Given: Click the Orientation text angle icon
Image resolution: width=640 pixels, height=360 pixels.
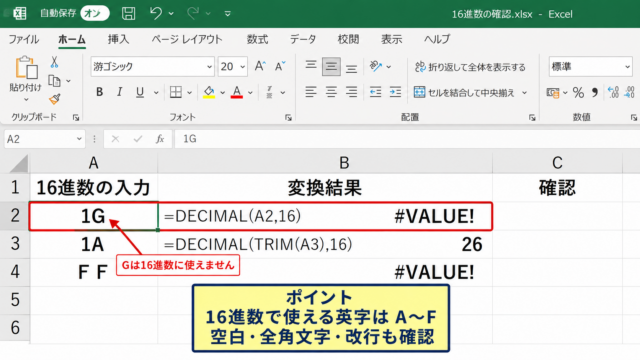Looking at the screenshot, I should pos(376,66).
